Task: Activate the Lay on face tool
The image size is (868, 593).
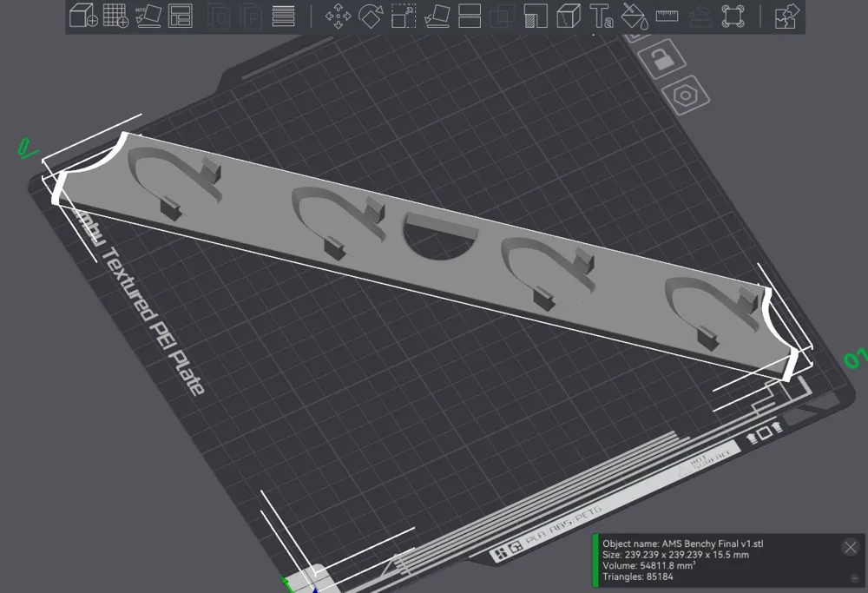Action: [437, 16]
